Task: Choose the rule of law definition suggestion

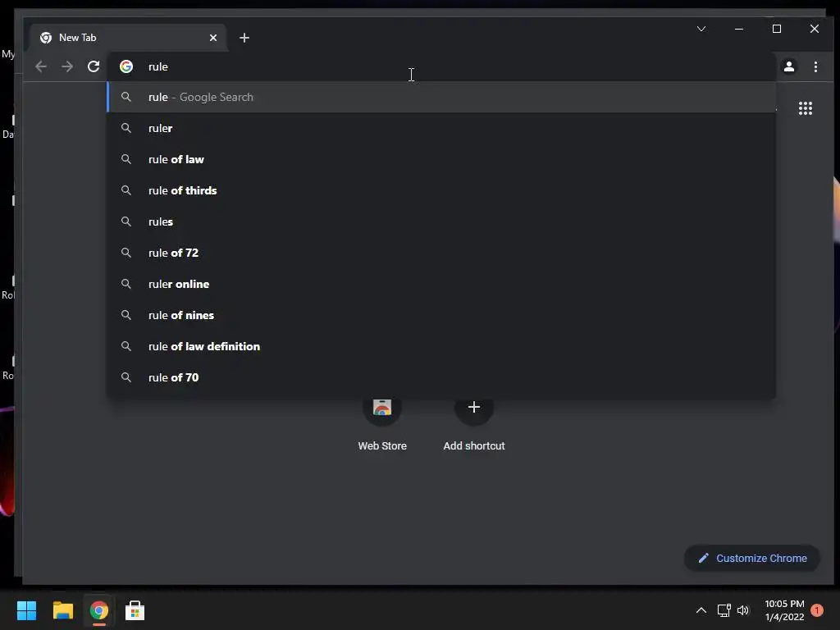Action: [x=441, y=346]
